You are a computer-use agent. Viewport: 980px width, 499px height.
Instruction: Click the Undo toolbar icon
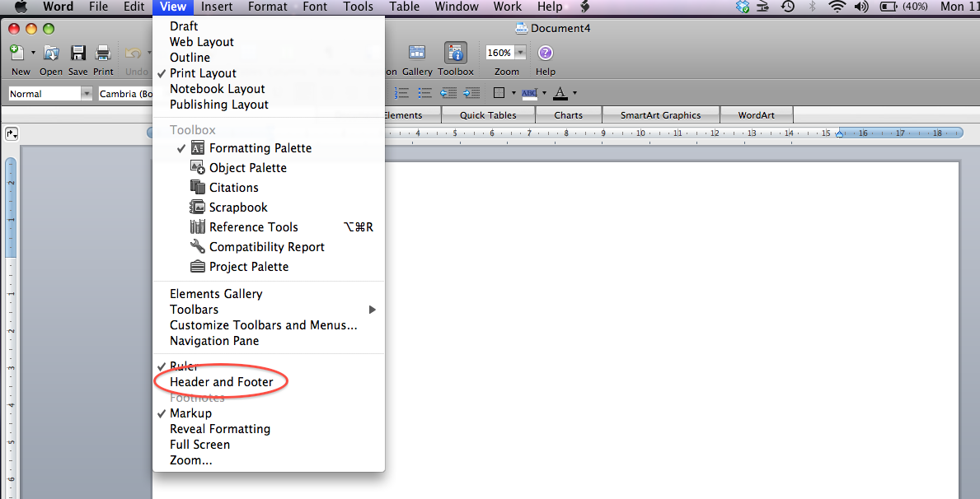pyautogui.click(x=134, y=53)
